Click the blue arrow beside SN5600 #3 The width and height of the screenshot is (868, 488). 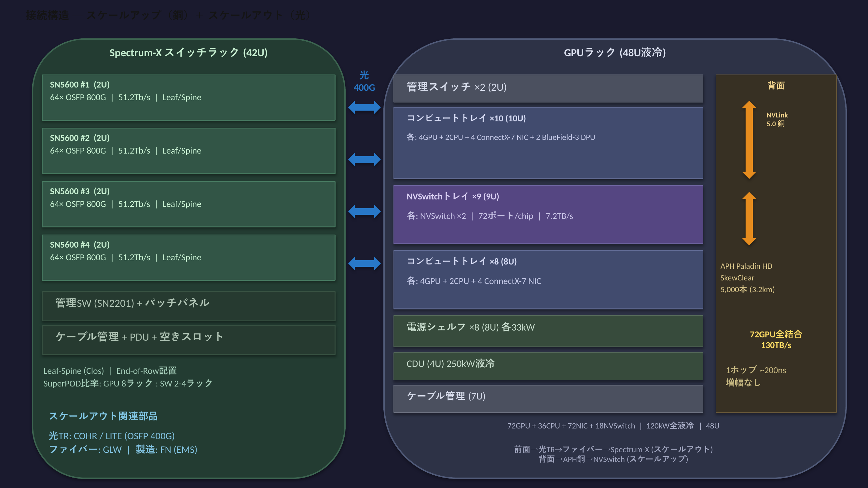tap(364, 211)
